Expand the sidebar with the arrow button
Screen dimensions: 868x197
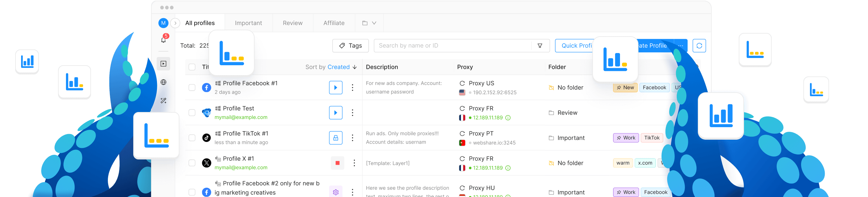click(x=175, y=23)
